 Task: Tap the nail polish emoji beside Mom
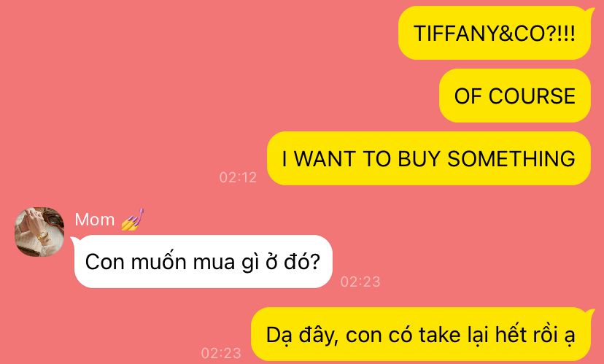pyautogui.click(x=133, y=220)
